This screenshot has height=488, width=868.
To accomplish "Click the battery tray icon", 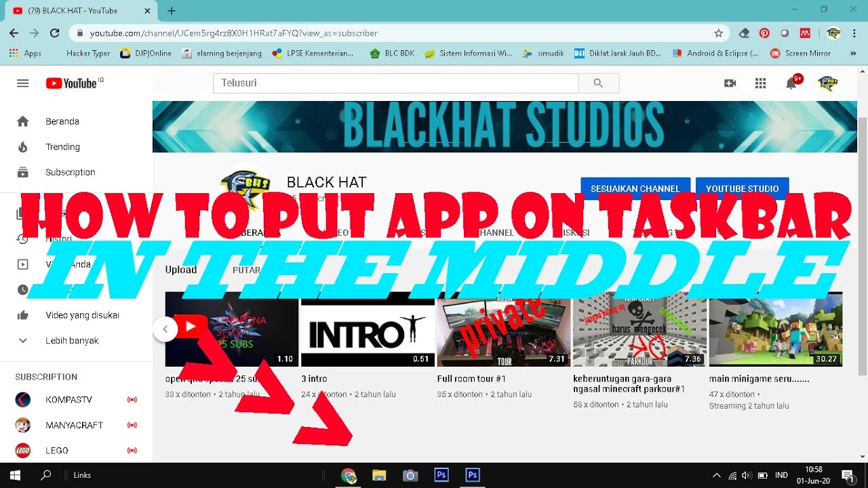I will click(762, 475).
